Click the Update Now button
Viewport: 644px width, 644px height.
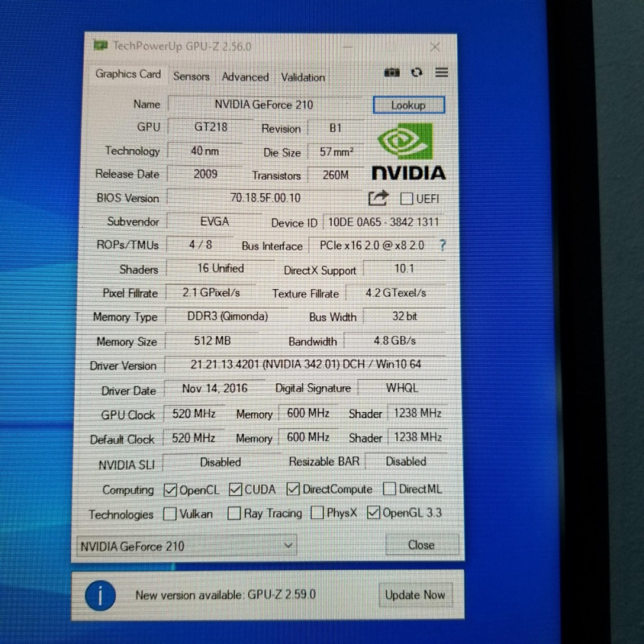415,595
